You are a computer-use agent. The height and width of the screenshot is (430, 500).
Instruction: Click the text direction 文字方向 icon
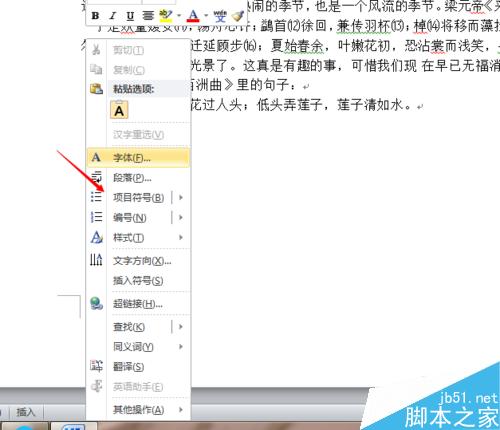point(96,260)
